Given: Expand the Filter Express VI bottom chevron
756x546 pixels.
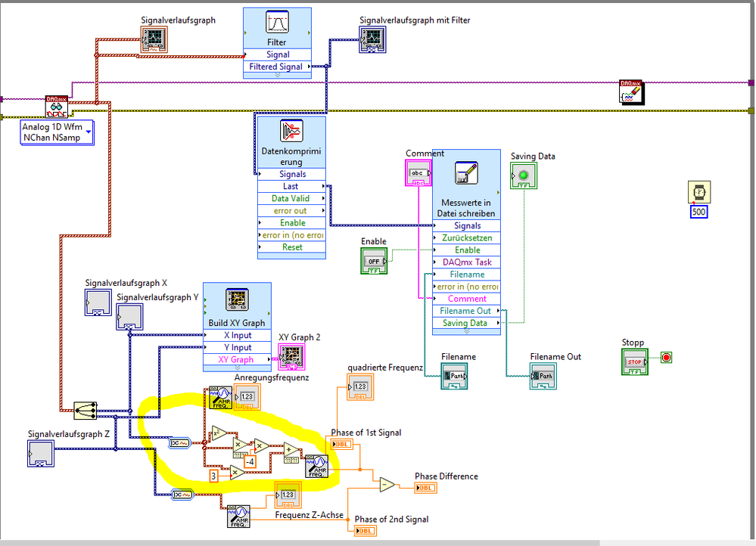Looking at the screenshot, I should click(276, 75).
